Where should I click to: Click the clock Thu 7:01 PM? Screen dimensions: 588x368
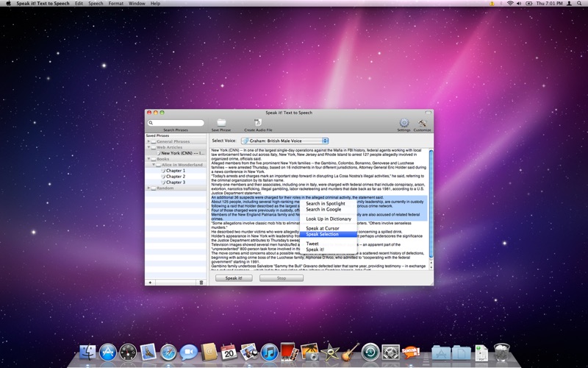(x=549, y=4)
